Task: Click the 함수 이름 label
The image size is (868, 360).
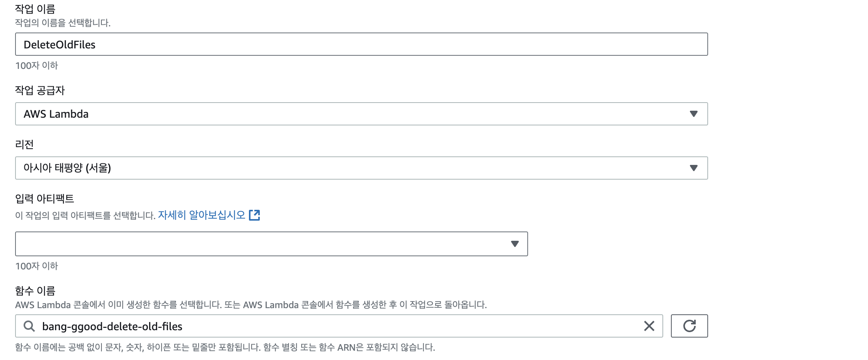Action: (35, 291)
